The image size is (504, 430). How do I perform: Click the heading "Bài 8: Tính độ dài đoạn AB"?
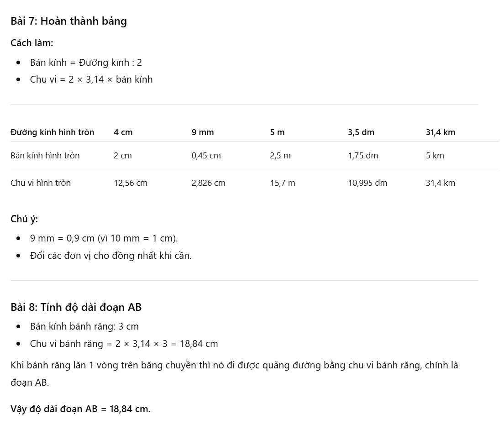click(x=76, y=307)
